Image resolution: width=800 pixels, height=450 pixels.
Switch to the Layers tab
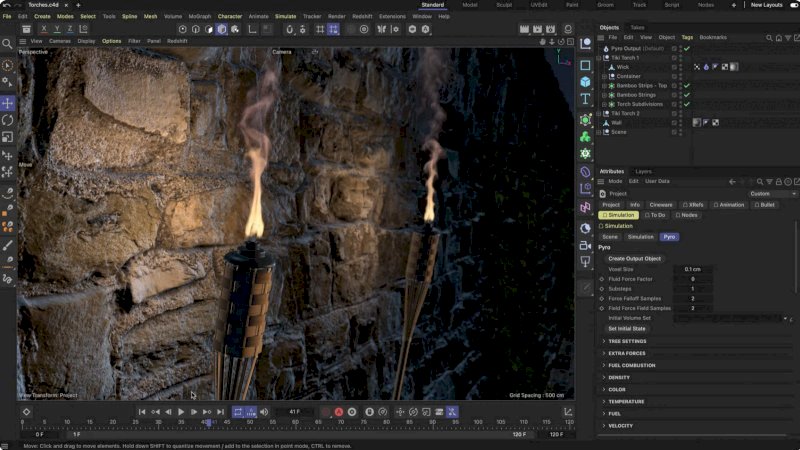point(643,171)
